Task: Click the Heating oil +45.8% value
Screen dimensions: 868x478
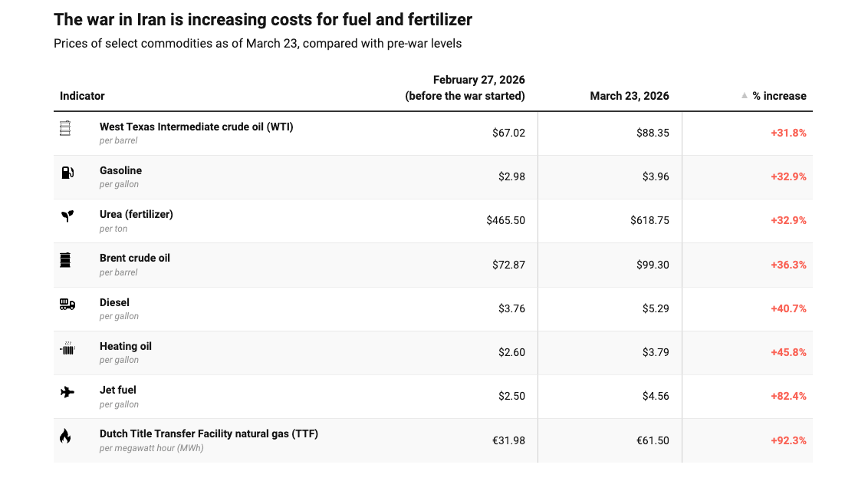Action: (x=788, y=352)
